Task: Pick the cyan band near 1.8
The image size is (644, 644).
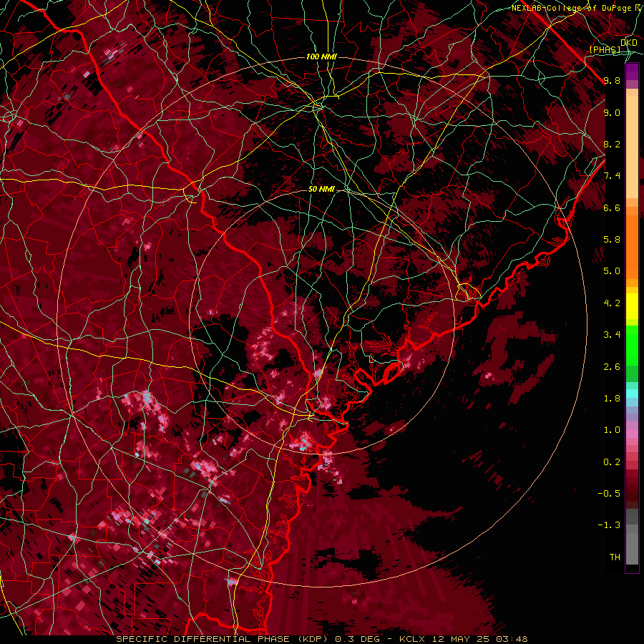Action: point(632,394)
